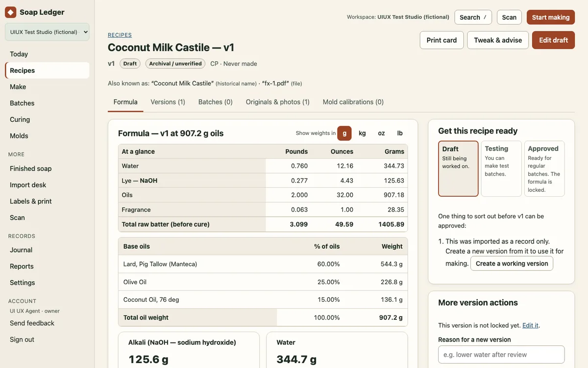Go to Labels & print
Screen dimensions: 588x368
tap(47, 201)
